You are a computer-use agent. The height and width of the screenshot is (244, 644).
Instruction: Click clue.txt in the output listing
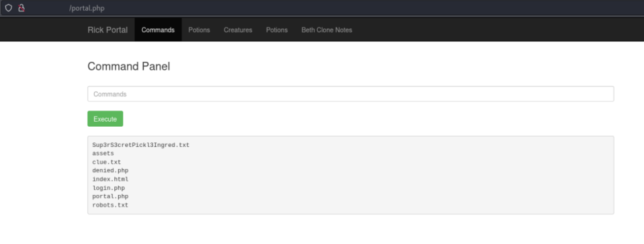tap(106, 162)
